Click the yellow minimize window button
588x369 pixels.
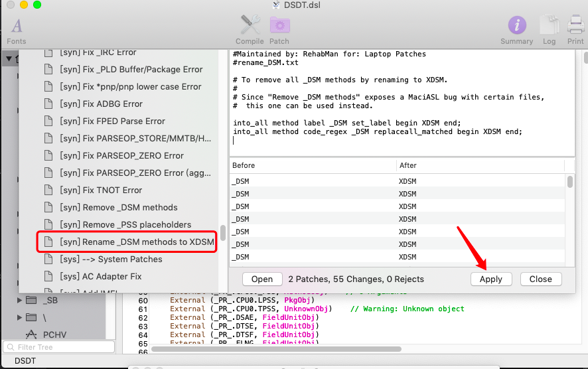tap(24, 5)
